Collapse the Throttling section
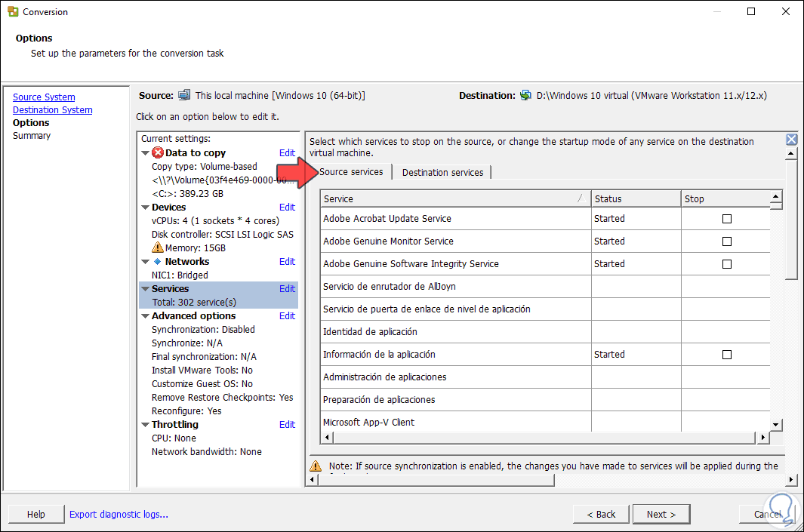The width and height of the screenshot is (804, 532). click(x=145, y=425)
